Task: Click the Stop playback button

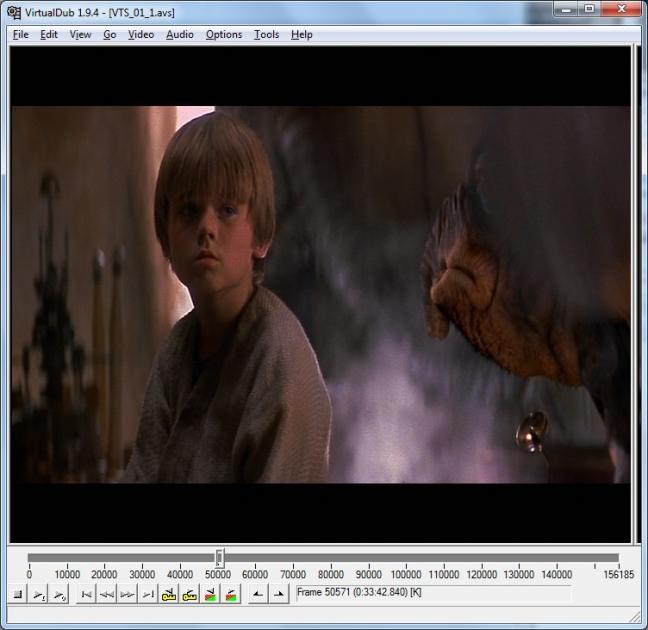Action: coord(18,594)
